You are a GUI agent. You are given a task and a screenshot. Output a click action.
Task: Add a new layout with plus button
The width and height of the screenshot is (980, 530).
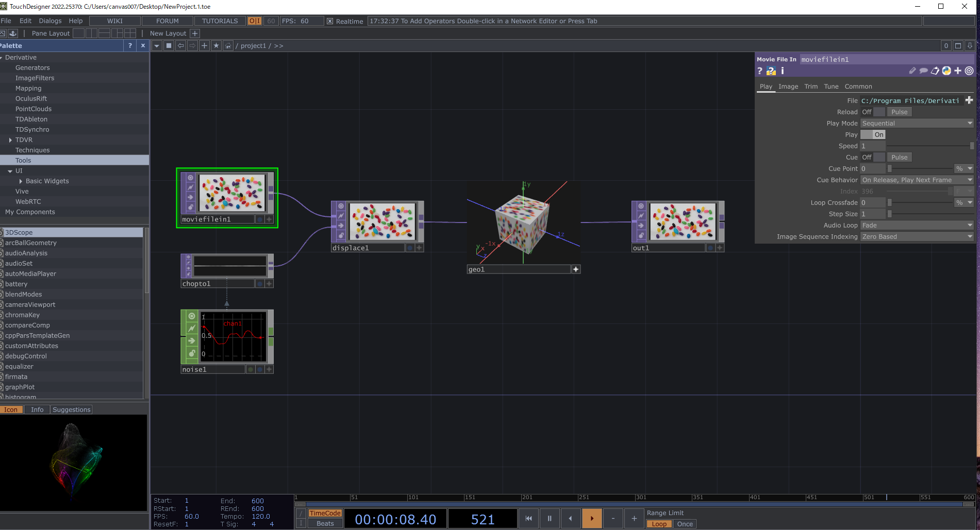[x=195, y=33]
